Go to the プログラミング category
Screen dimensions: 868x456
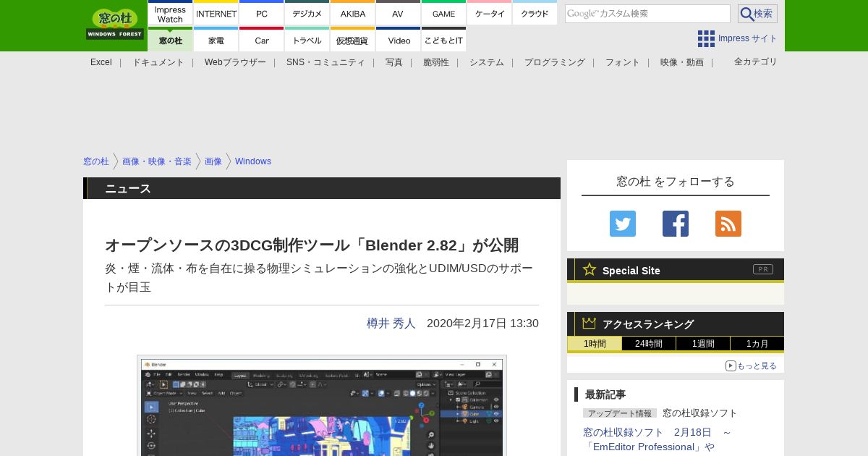pos(555,62)
